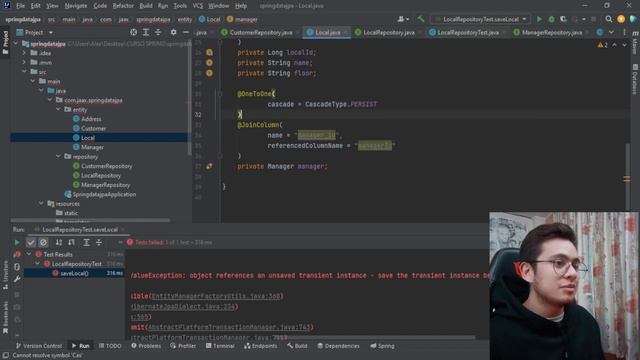
Task: Click the Select Opened File target icon
Action: (x=133, y=32)
